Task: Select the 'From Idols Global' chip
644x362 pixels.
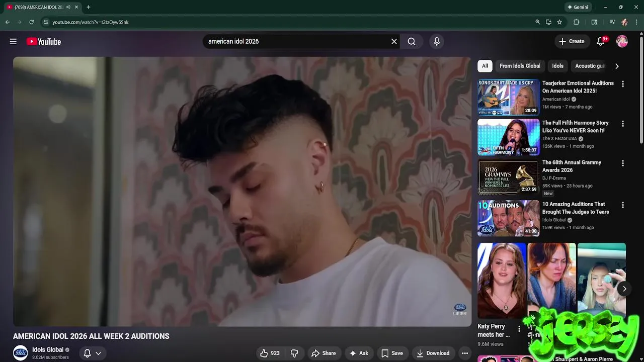Action: tap(520, 66)
